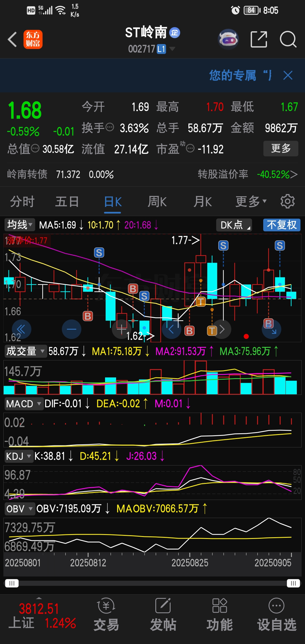
Task: Expand chart to fullscreen
Action: pyautogui.click(x=272, y=329)
